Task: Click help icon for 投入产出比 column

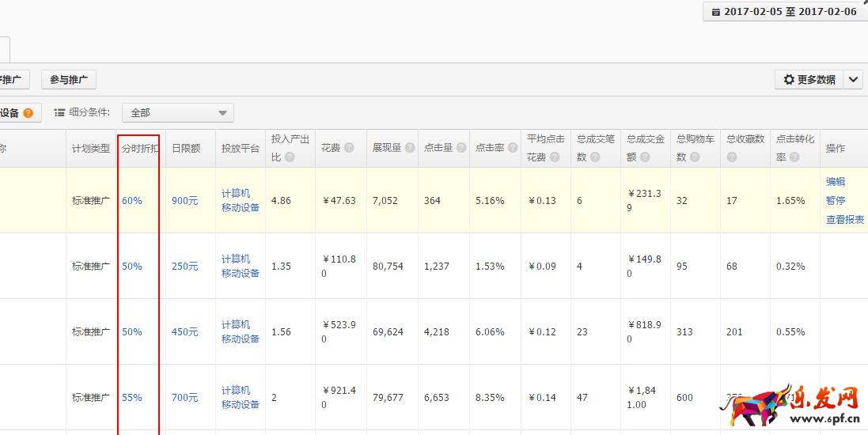Action: click(290, 157)
